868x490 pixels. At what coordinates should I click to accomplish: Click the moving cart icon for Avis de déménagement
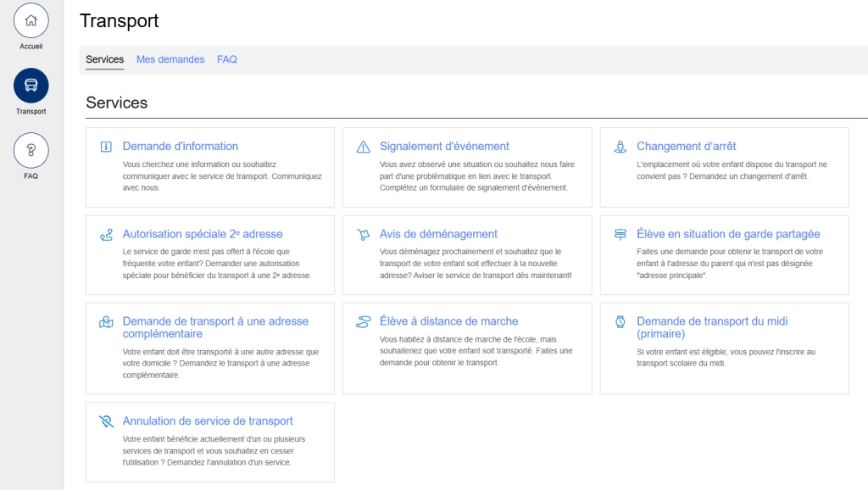point(364,235)
